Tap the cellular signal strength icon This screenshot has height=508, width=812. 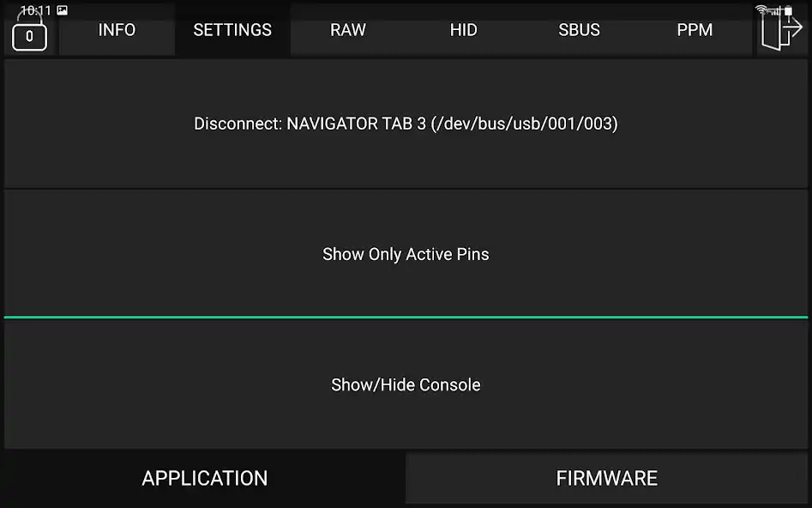pyautogui.click(x=776, y=11)
